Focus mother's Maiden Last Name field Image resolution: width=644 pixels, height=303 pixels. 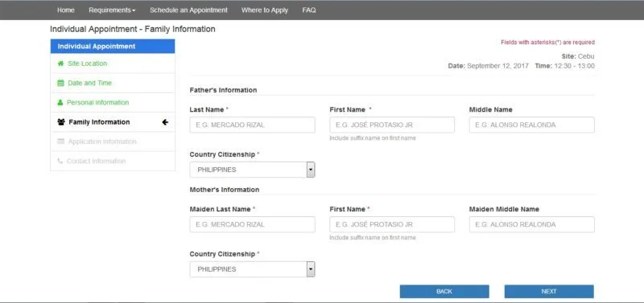coord(252,225)
